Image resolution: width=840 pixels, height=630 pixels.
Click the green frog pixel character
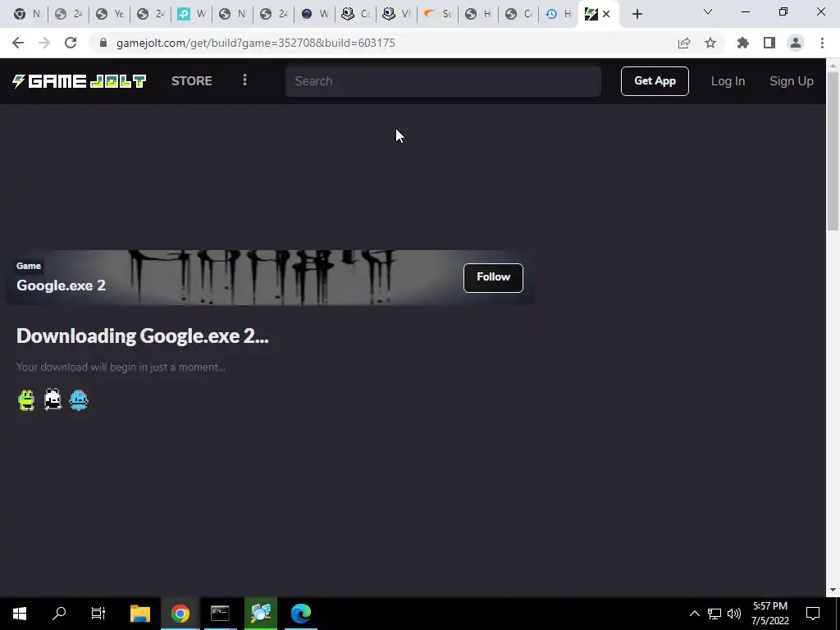click(26, 399)
